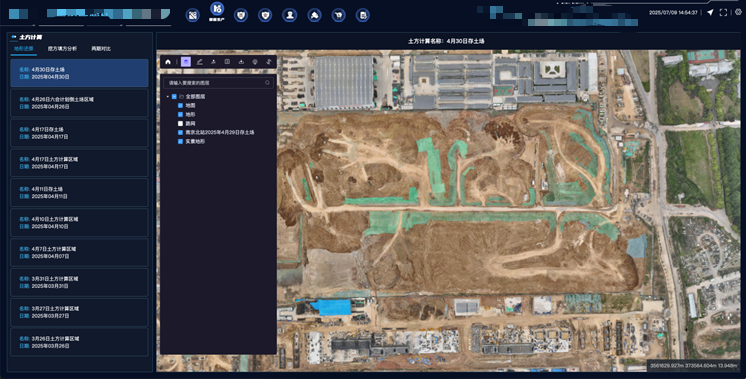Click the last icon in map toolbar
The width and height of the screenshot is (746, 379).
tap(269, 62)
